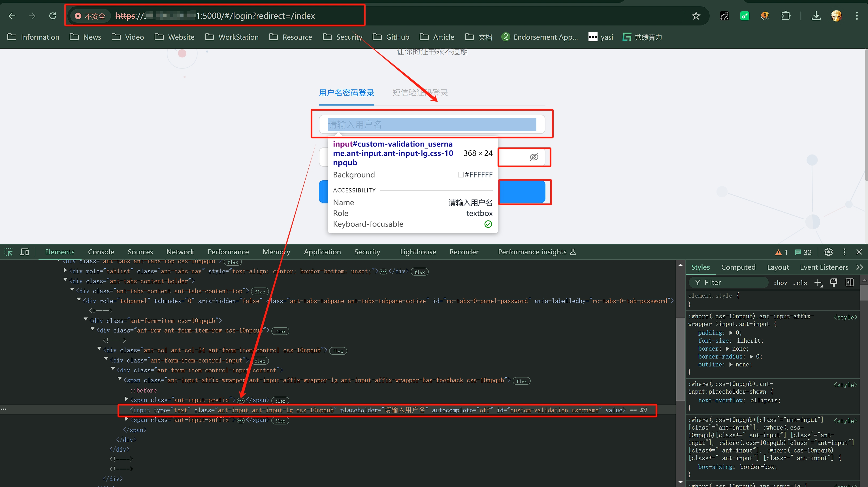Toggle the .cls element classes panel
Viewport: 868px width, 487px height.
click(x=800, y=283)
